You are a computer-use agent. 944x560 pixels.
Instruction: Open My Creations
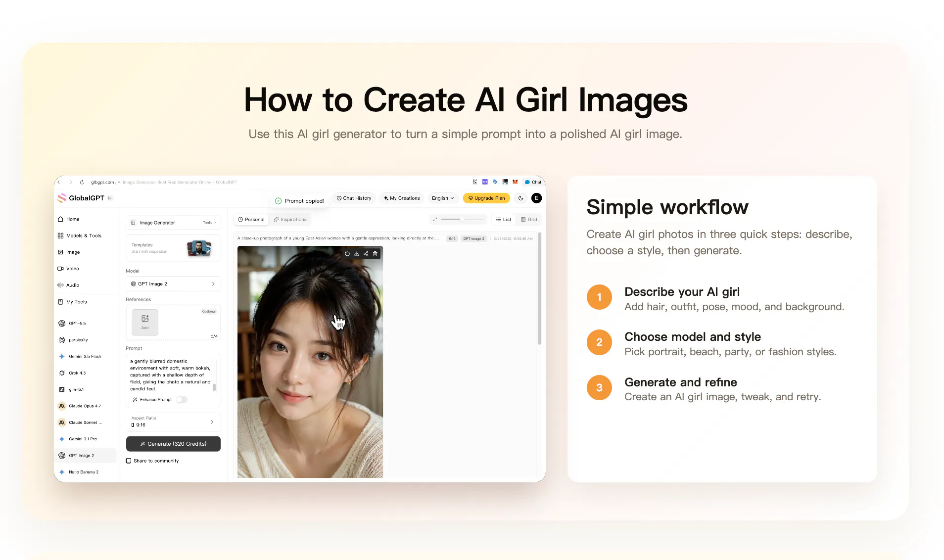(402, 198)
